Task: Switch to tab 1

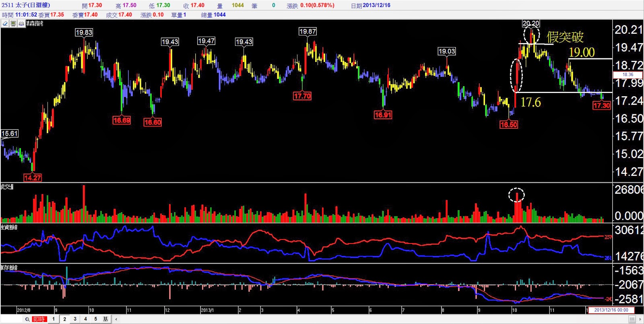Action: (54, 319)
